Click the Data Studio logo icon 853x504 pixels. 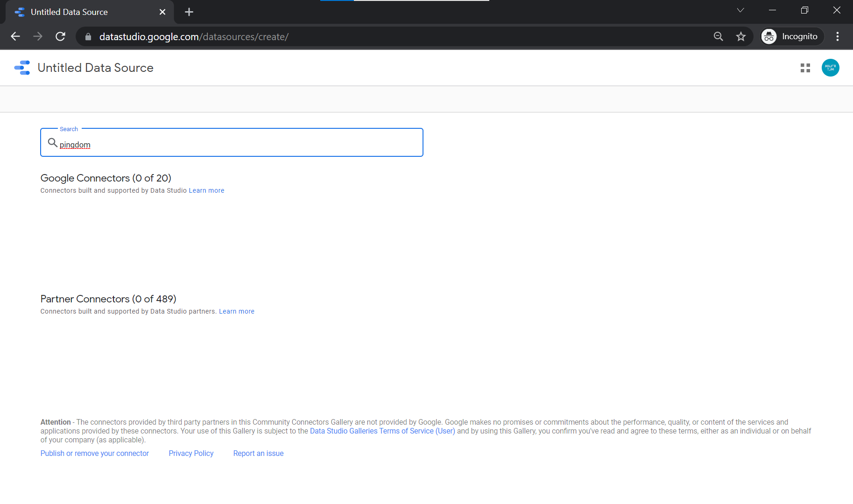[22, 68]
